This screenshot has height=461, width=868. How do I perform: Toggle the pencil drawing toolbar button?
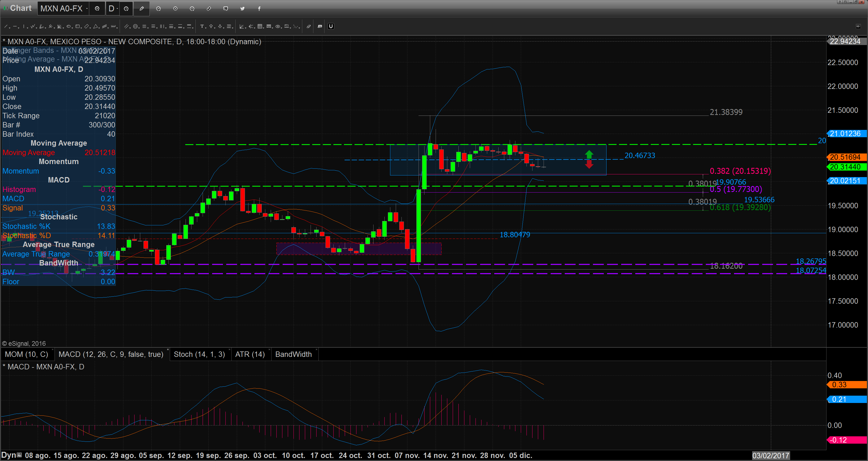(x=142, y=8)
